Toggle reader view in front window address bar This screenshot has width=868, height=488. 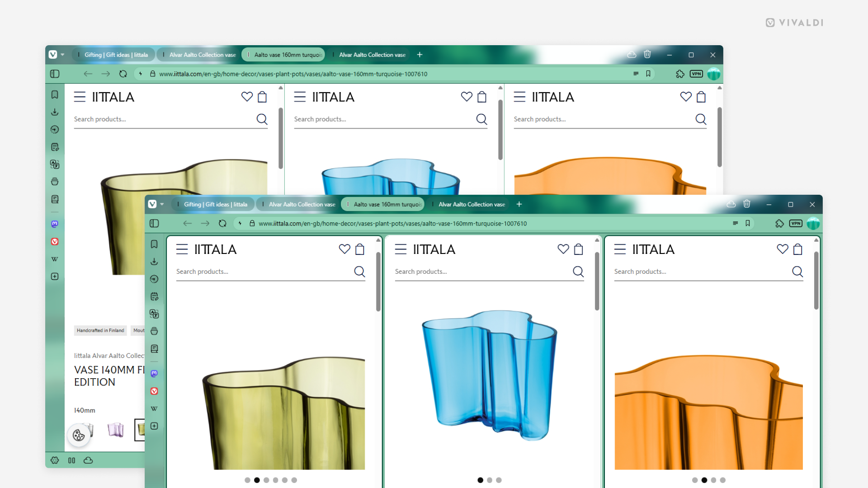coord(735,223)
